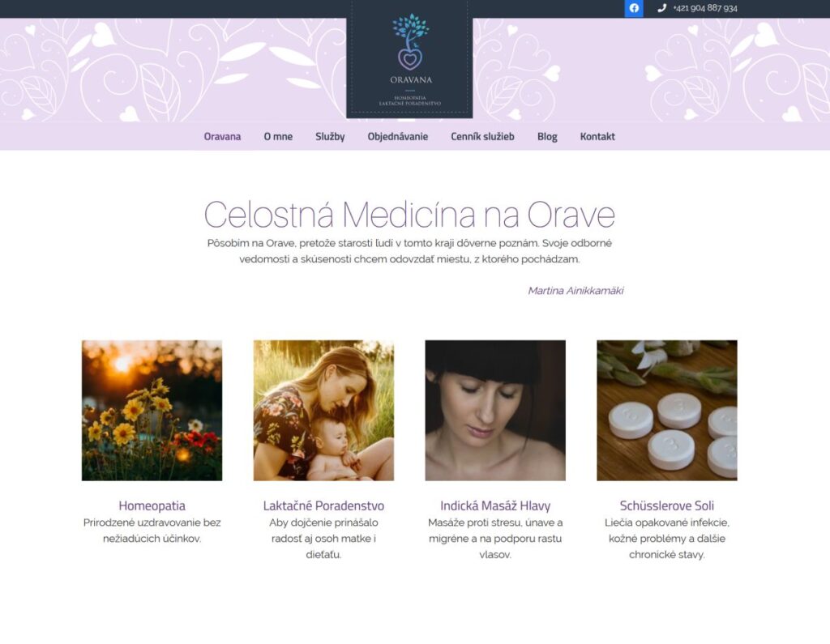Click the Martina Ainikkamäki signature text
Screen dimensions: 830x644
(x=575, y=291)
